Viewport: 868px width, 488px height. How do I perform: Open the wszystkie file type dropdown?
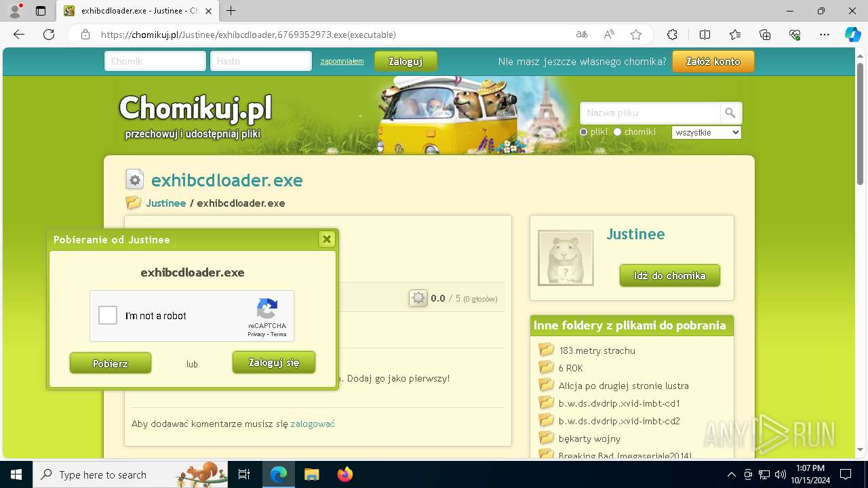(707, 132)
